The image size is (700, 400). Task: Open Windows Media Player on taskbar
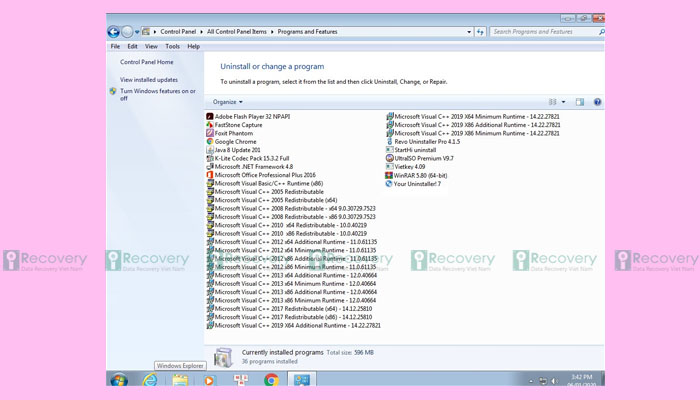coord(209,380)
